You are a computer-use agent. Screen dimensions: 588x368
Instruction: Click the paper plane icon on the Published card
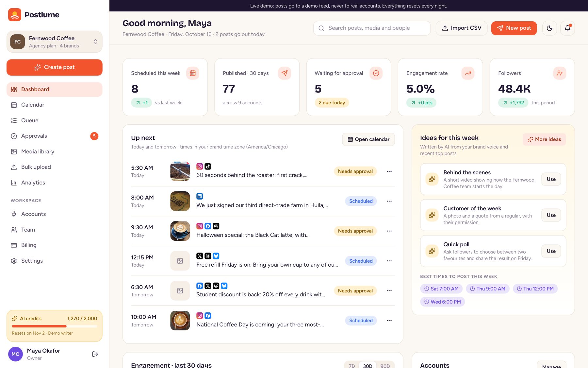click(x=285, y=73)
